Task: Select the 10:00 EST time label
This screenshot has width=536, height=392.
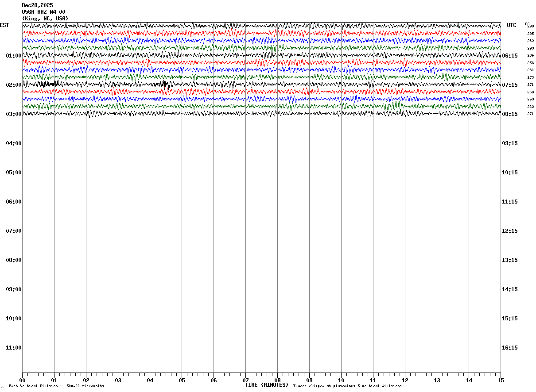Action: point(14,319)
